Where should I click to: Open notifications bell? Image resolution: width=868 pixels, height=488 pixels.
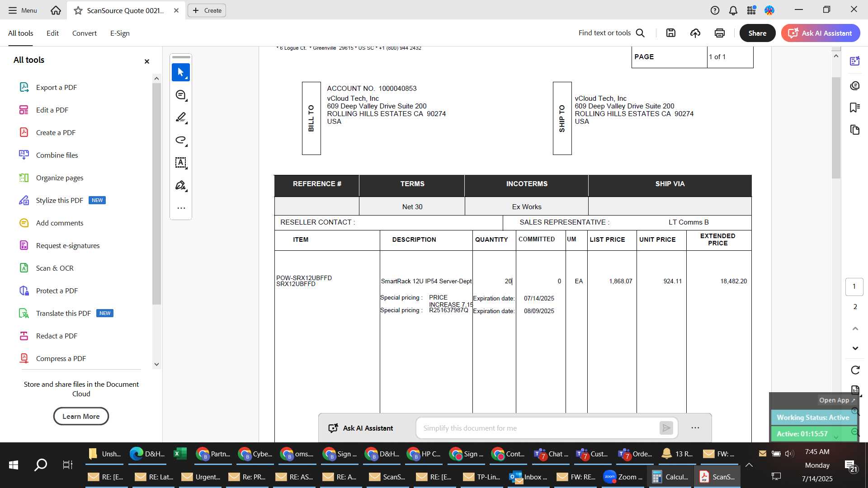(733, 10)
